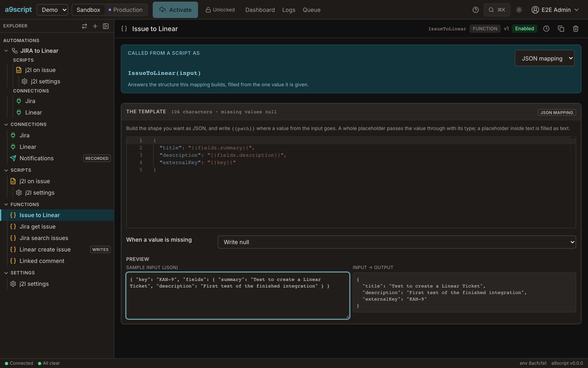Collapse the FUNCTIONS section

[x=6, y=204]
